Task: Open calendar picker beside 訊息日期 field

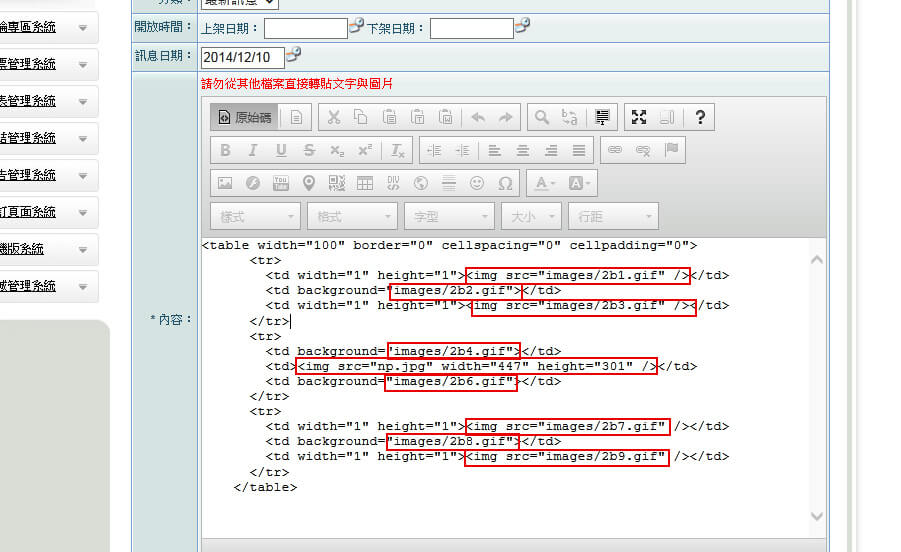Action: [294, 55]
